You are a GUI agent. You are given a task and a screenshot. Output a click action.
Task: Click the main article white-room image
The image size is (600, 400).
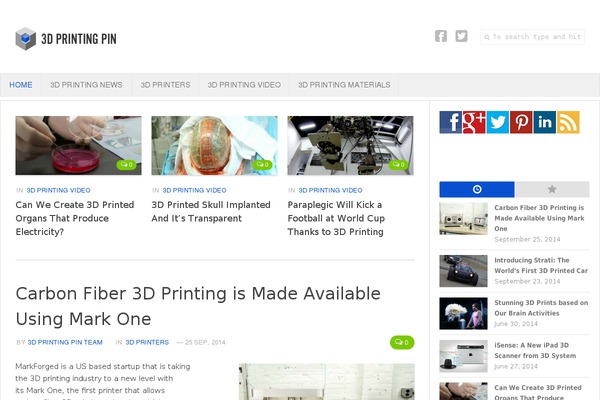[x=327, y=382]
